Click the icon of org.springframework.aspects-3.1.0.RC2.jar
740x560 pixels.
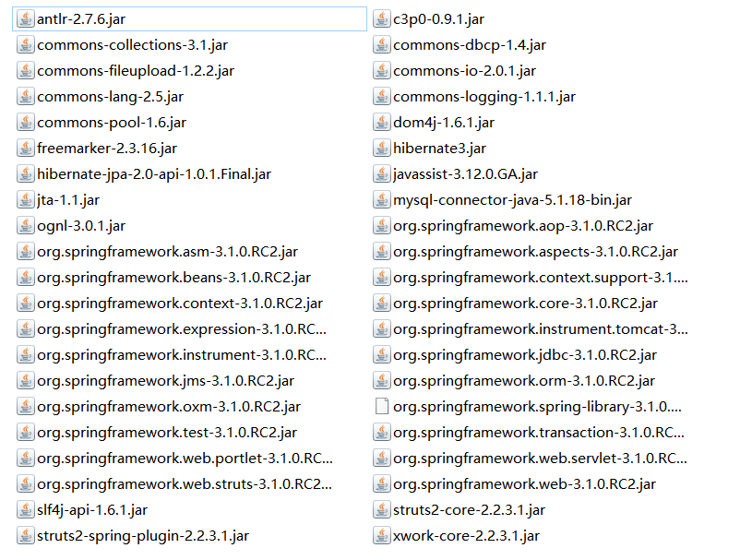381,252
